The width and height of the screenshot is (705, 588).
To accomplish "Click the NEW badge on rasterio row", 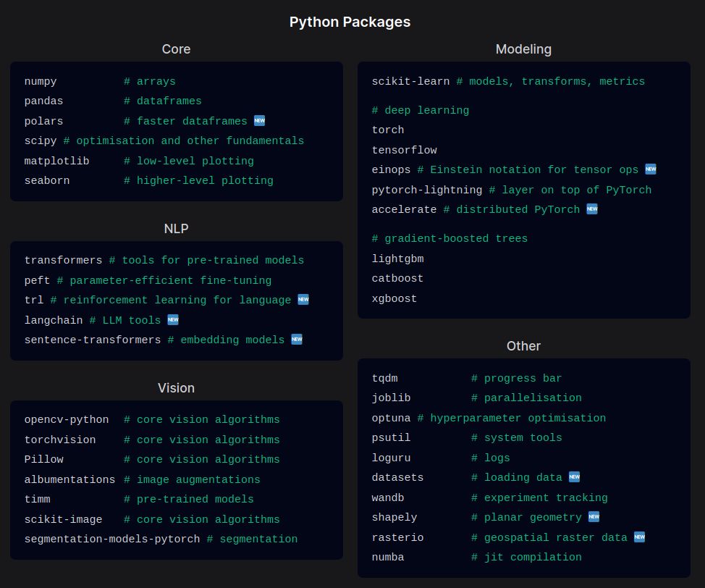I will (x=639, y=537).
